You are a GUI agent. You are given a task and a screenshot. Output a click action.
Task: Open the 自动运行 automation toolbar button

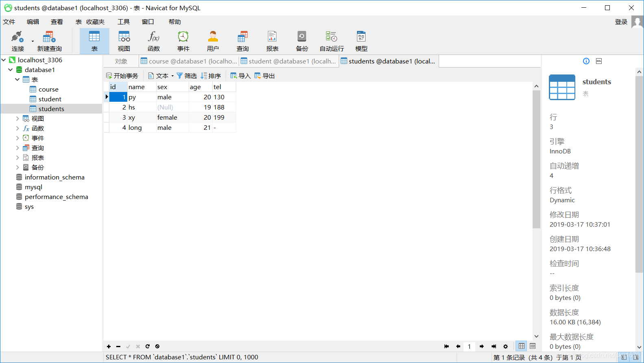click(332, 41)
